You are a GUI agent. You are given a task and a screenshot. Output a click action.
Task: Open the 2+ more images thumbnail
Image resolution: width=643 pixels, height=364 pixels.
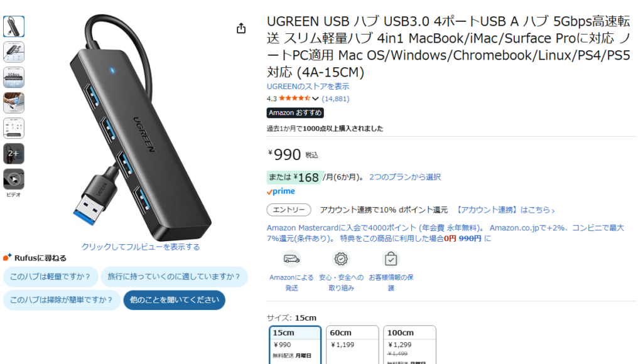click(x=14, y=154)
